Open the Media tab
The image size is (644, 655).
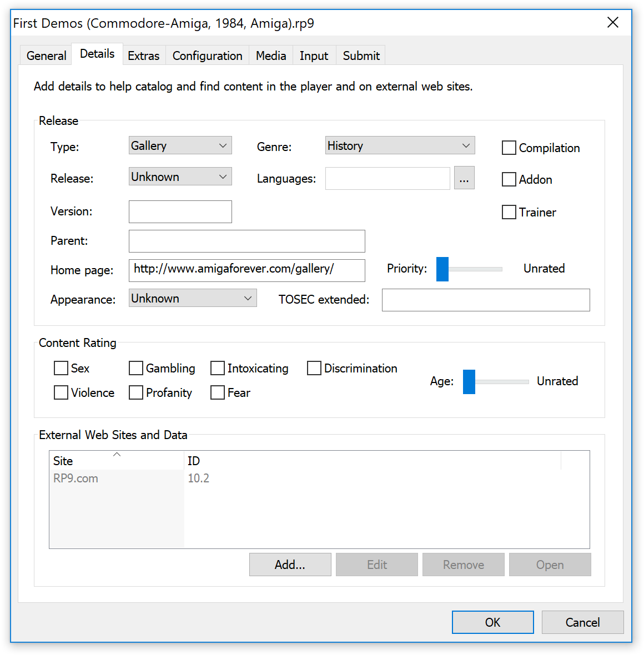click(271, 56)
